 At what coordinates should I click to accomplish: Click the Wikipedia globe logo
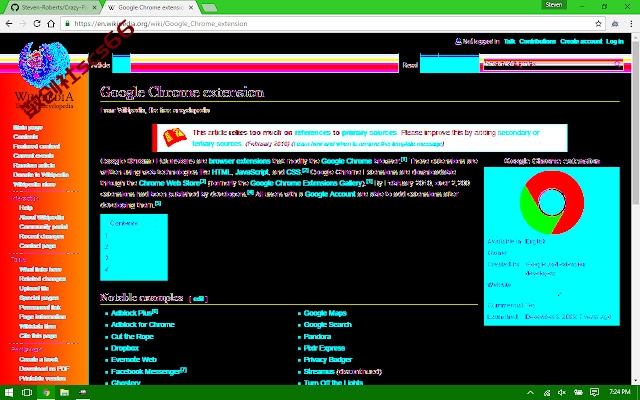44,65
